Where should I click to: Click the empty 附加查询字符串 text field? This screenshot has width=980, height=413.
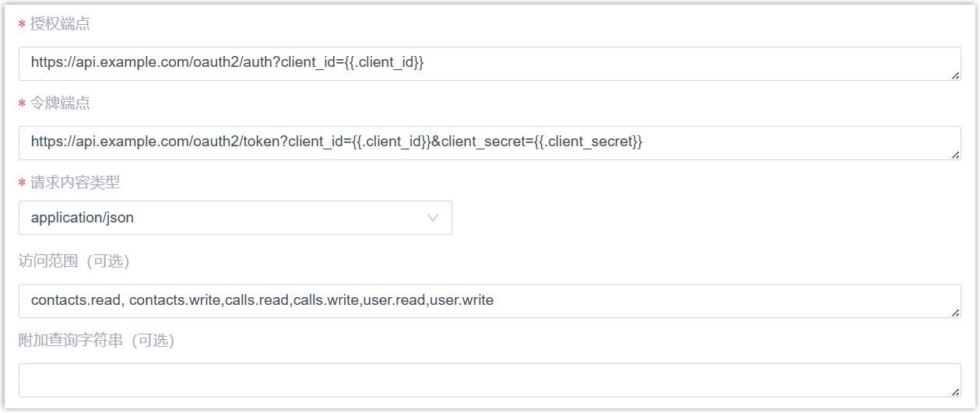[x=490, y=380]
